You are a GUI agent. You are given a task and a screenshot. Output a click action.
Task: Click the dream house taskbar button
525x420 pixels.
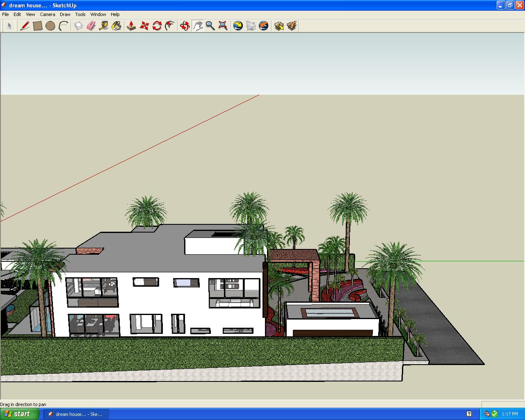pos(75,414)
